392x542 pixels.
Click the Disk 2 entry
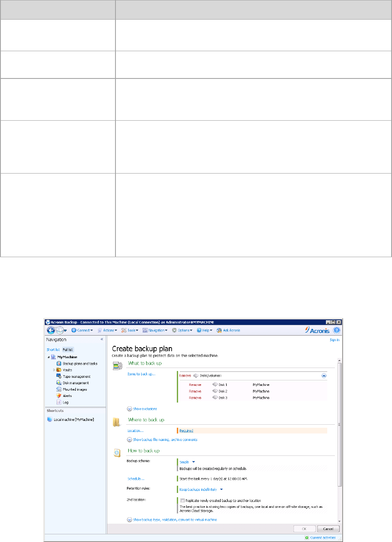[223, 391]
